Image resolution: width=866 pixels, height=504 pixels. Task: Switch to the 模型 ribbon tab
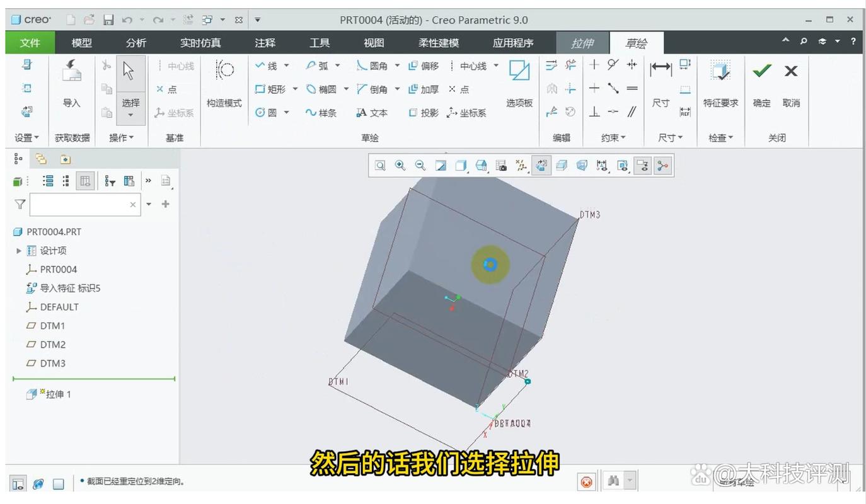click(x=81, y=43)
